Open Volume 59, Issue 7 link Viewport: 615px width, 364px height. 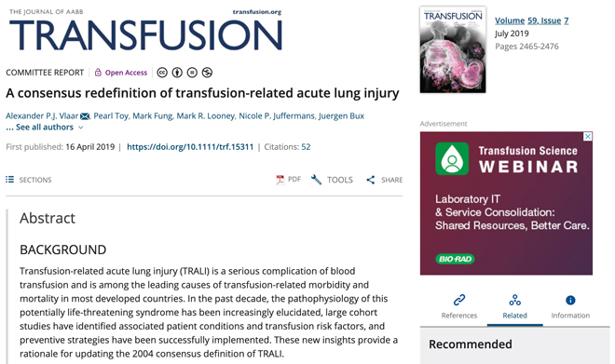coord(531,20)
